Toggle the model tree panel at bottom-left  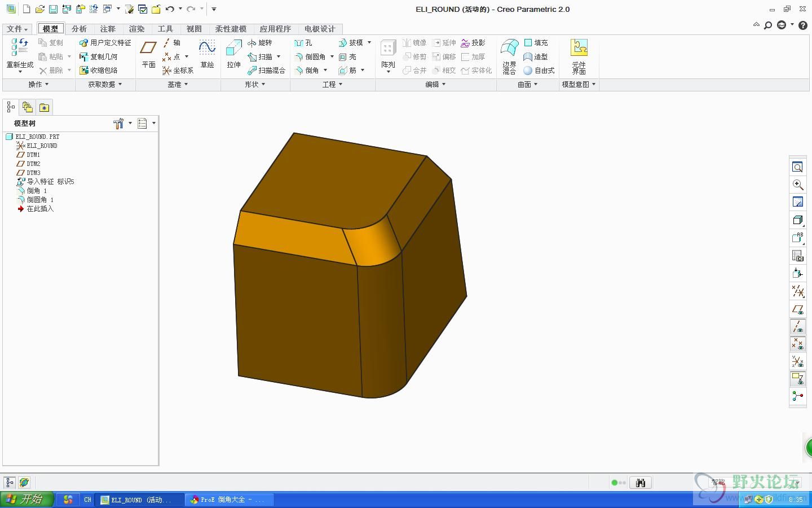(10, 483)
